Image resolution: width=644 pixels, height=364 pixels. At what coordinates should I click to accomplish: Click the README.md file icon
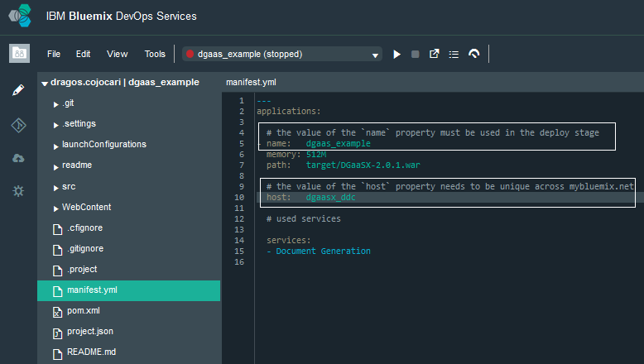coord(57,353)
